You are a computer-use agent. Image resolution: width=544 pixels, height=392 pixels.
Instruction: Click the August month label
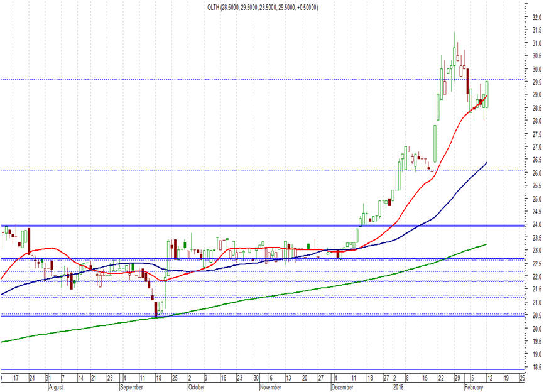pyautogui.click(x=55, y=387)
